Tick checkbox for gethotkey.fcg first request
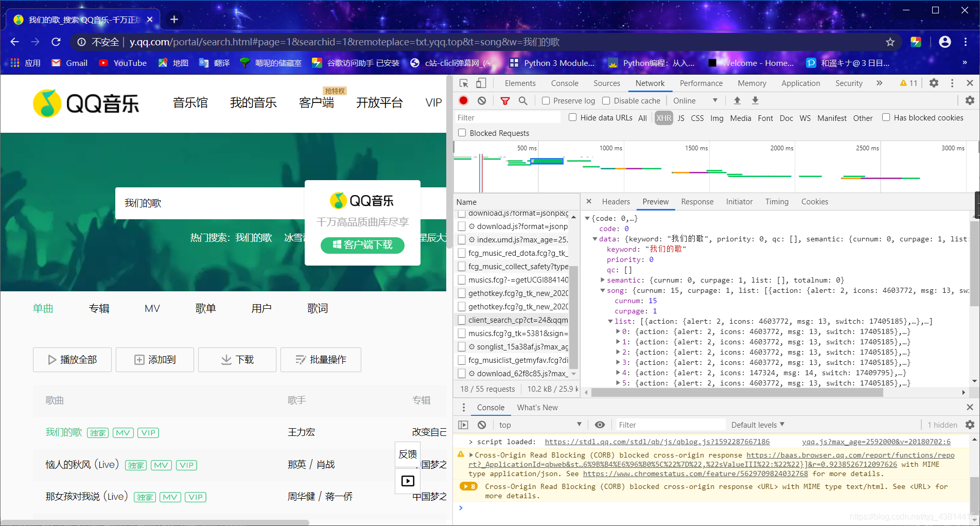The image size is (980, 526). coord(462,293)
